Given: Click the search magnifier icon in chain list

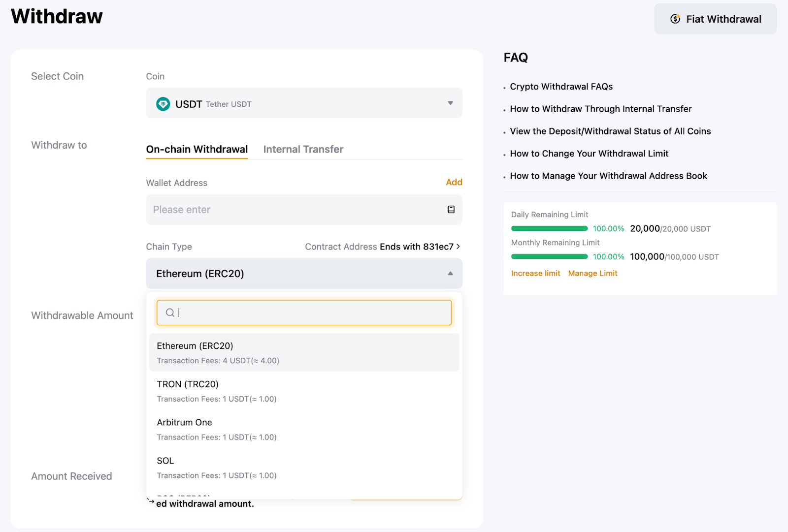Looking at the screenshot, I should [x=170, y=313].
